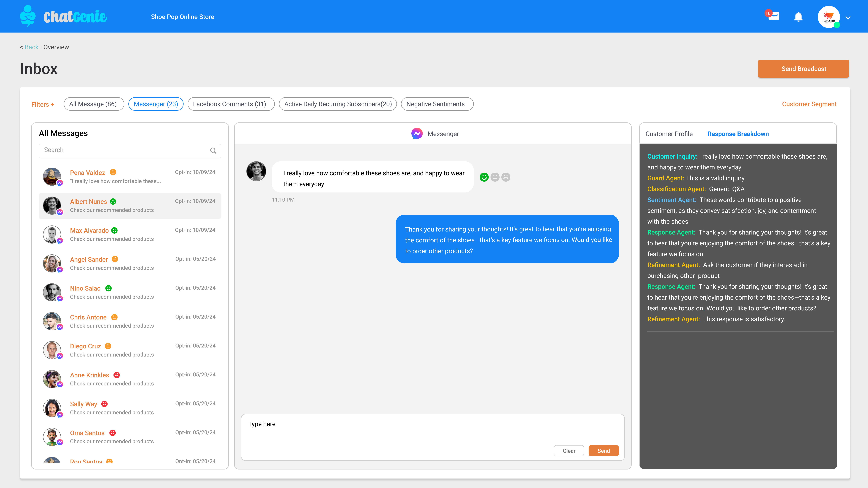Click the Send Broadcast button

(x=803, y=69)
